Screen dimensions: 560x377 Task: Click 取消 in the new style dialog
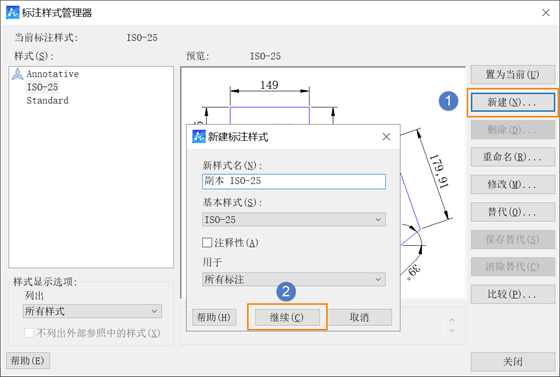pyautogui.click(x=359, y=317)
